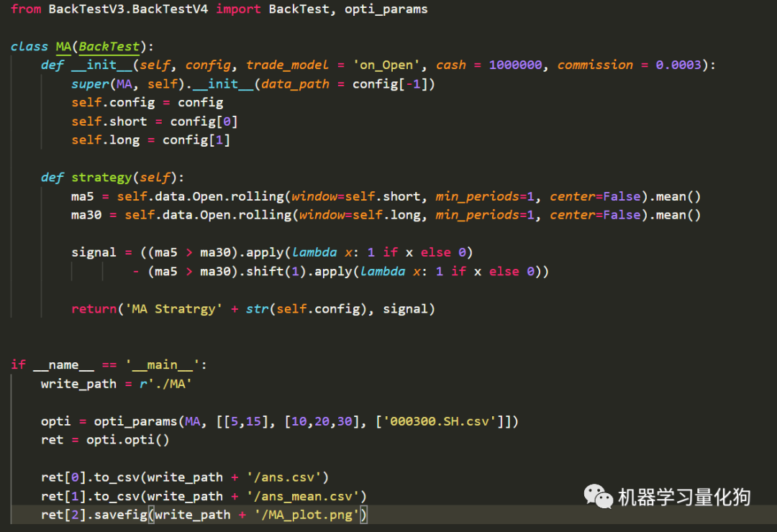Click 'data_path' keyword in super call
Viewport: 777px width, 532px height.
(296, 84)
